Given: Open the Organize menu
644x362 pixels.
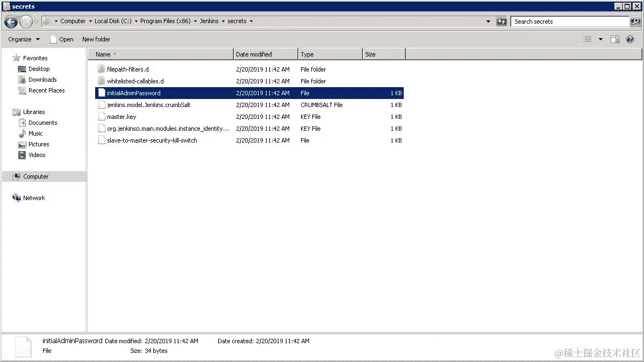Looking at the screenshot, I should point(24,39).
